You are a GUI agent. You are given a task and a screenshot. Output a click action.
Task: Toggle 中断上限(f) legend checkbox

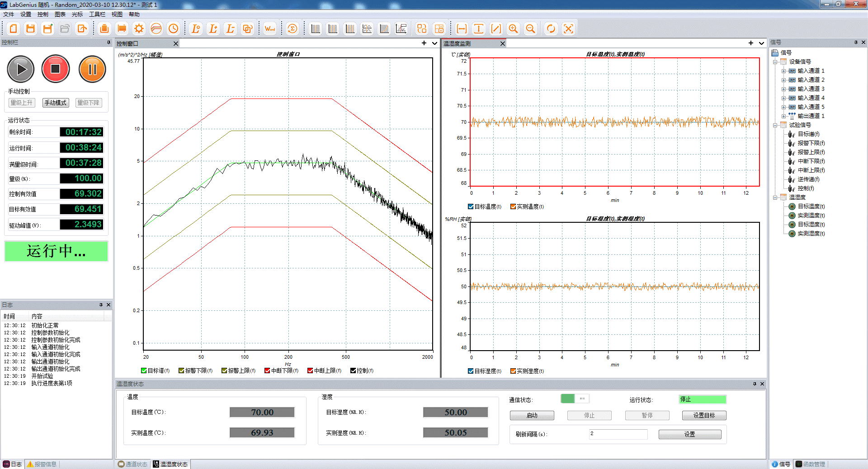[x=310, y=371]
